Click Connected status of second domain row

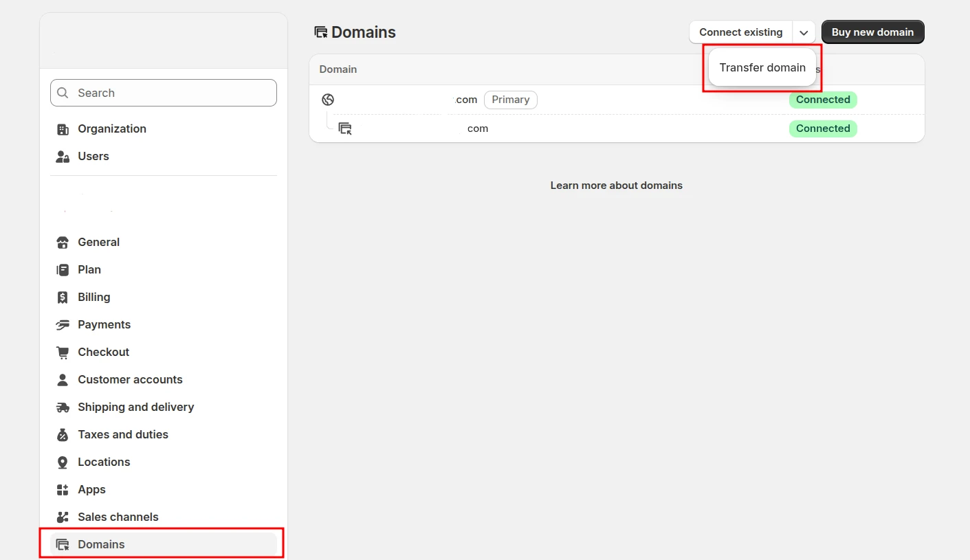click(x=823, y=128)
